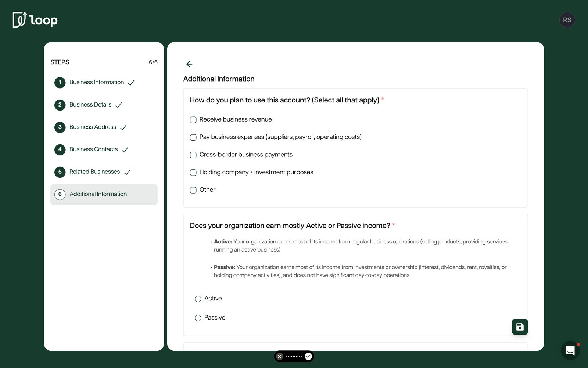Click the bold 'Active:' definition text
Screen dimensions: 588x368
pyautogui.click(x=223, y=242)
